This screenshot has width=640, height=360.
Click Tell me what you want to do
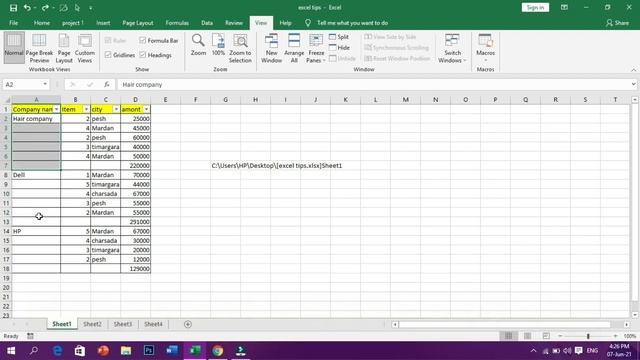pyautogui.click(x=352, y=23)
